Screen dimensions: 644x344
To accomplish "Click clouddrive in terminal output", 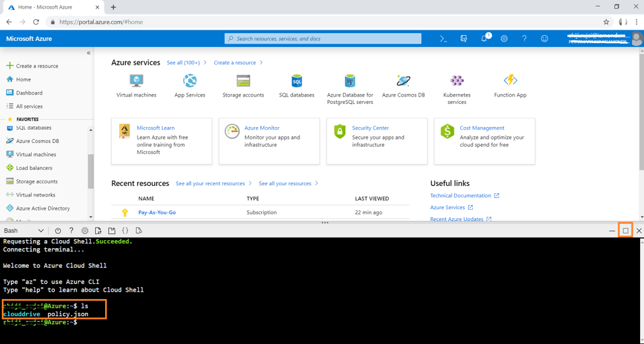I will click(x=22, y=314).
